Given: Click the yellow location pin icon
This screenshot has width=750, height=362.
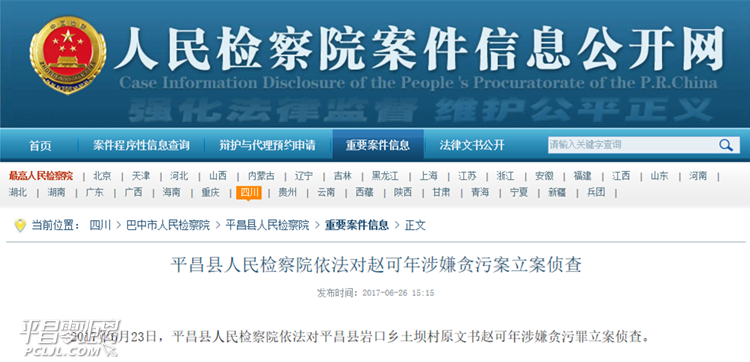Looking at the screenshot, I should point(20,225).
